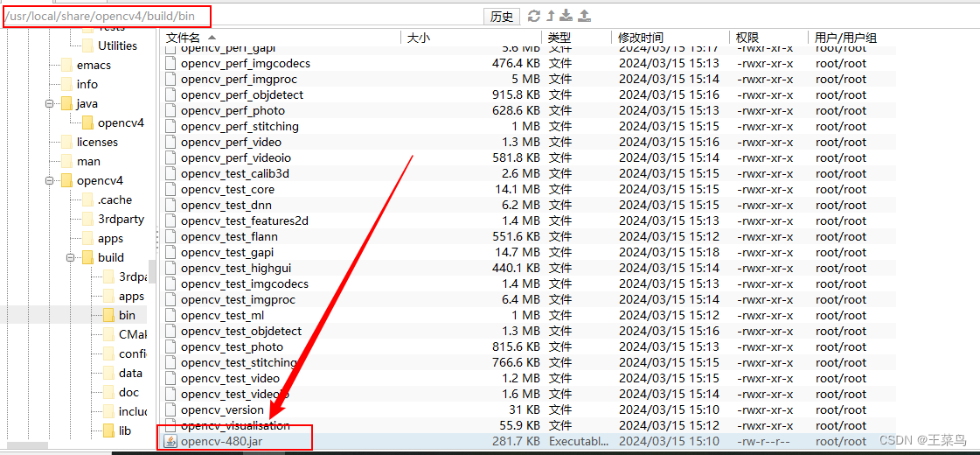
Task: Select the bin folder in tree
Action: (x=127, y=315)
